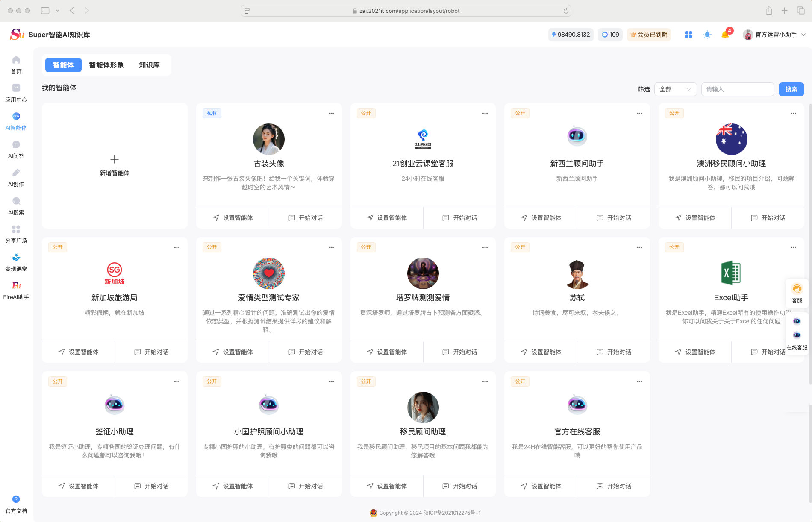Open more options for 爱情类型测试专家 card
This screenshot has height=522, width=812.
point(331,247)
